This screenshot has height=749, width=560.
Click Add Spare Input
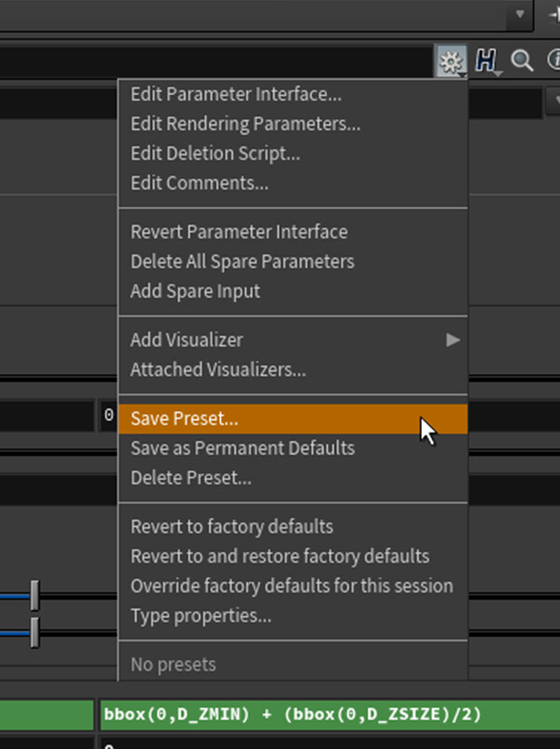coord(195,291)
